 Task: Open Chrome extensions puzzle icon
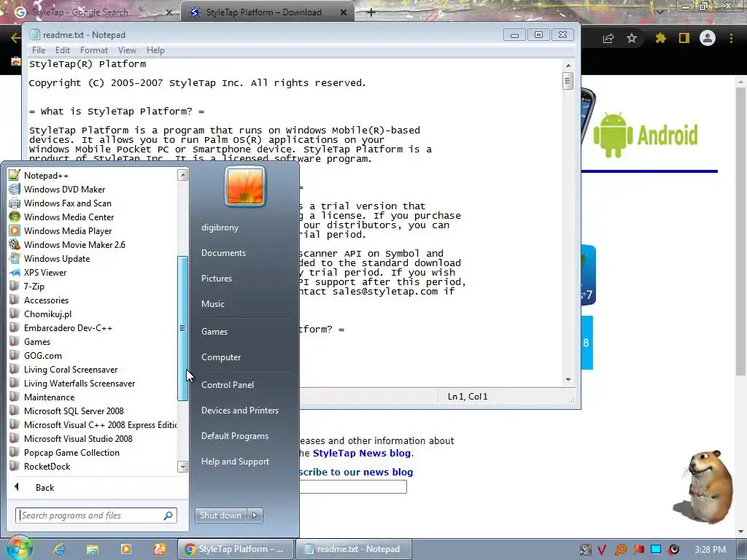point(660,38)
